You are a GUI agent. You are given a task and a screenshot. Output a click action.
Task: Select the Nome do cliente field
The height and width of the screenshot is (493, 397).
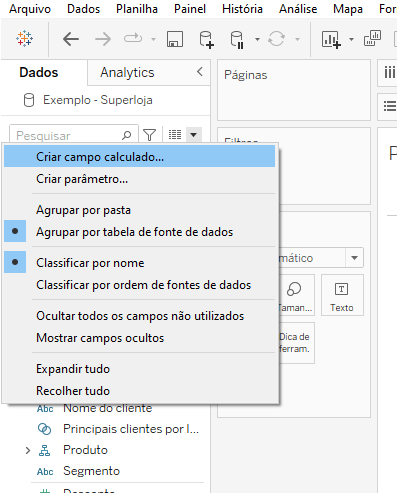(108, 408)
